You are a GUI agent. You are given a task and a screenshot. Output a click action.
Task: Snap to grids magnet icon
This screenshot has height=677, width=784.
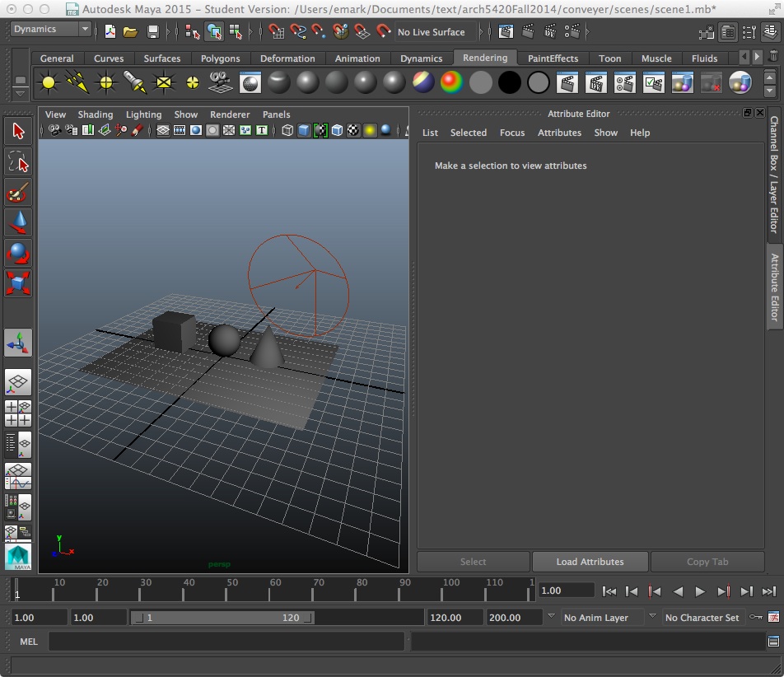276,32
